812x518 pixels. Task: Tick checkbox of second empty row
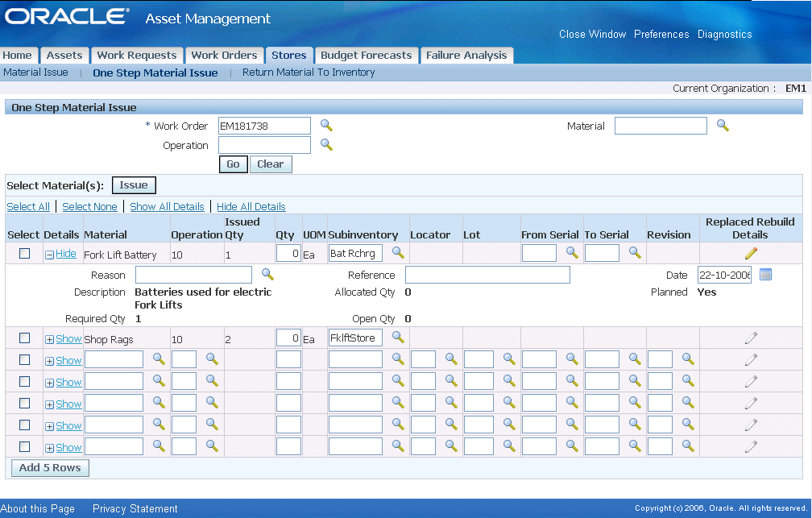[x=24, y=381]
